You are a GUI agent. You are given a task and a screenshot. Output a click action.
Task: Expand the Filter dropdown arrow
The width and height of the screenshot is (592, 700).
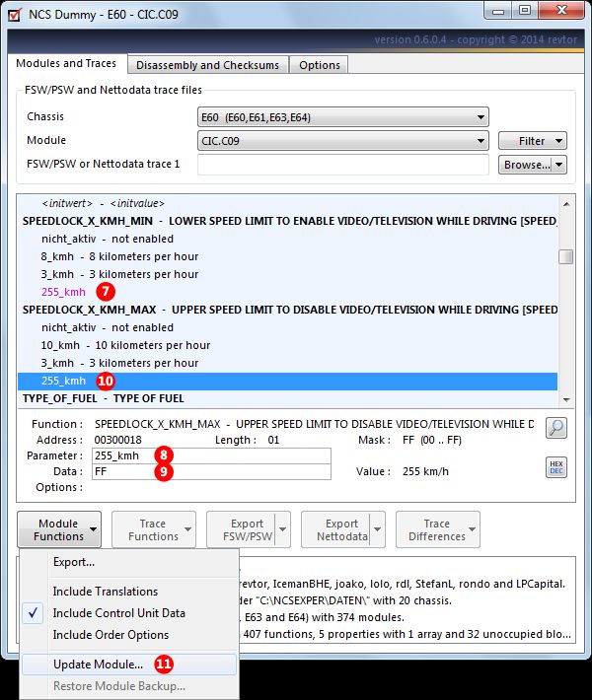(559, 141)
